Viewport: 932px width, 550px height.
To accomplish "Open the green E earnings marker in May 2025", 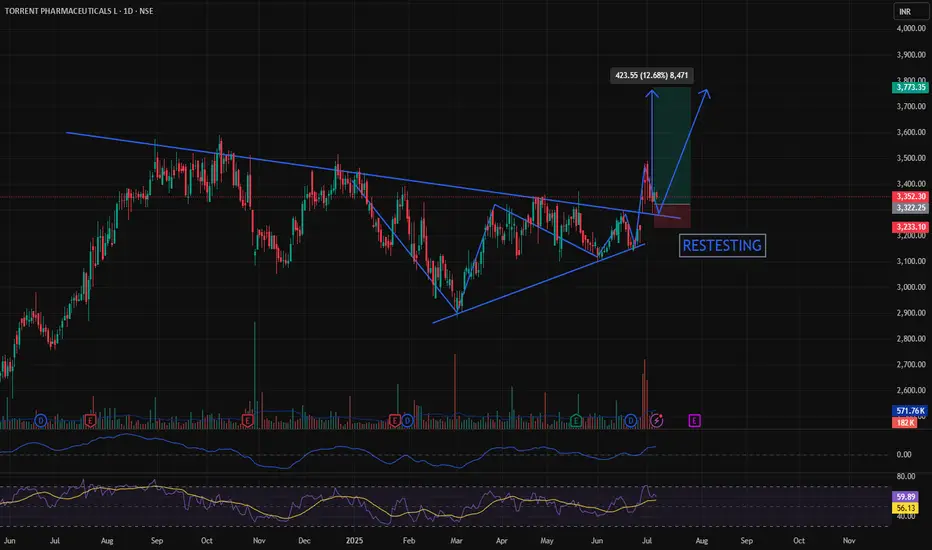I will tap(575, 421).
